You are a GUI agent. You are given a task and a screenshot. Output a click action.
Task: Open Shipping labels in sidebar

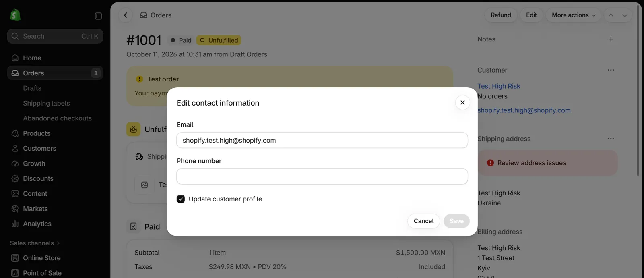(46, 103)
